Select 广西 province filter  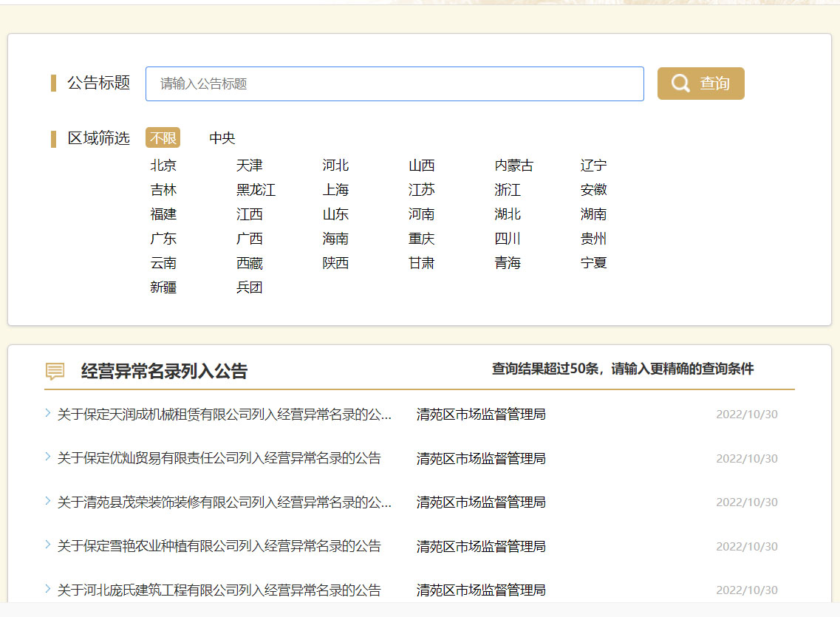[x=250, y=239]
